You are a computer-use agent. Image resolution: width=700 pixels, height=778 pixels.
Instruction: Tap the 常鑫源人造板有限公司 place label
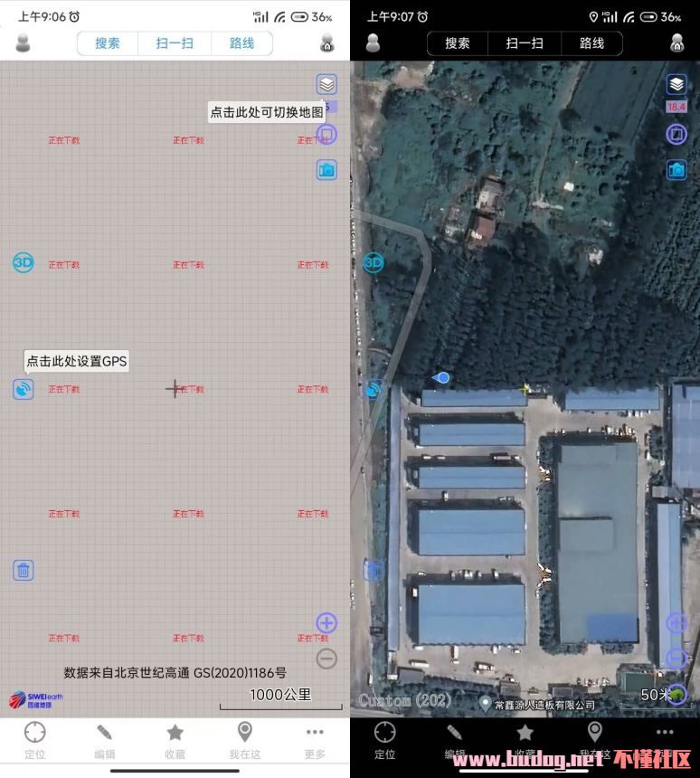click(x=544, y=705)
